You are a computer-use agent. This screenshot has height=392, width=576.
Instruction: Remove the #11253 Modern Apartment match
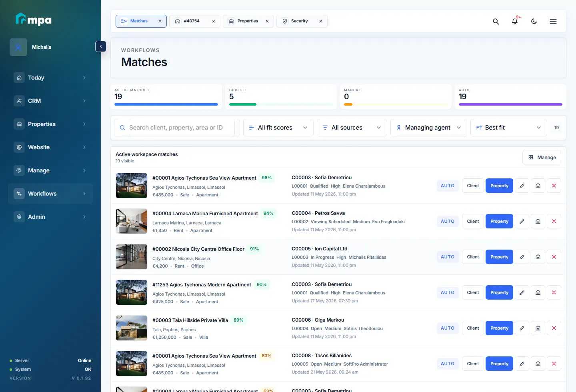tap(554, 292)
